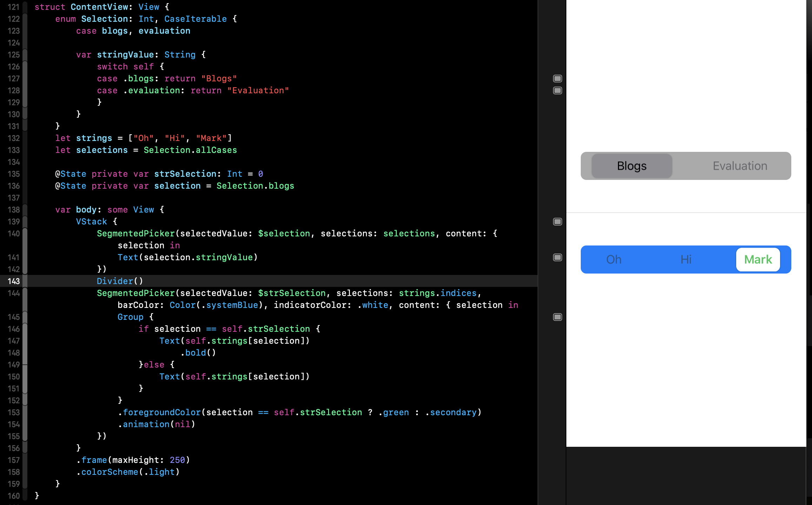The width and height of the screenshot is (812, 505).
Task: Click the CaseIterable protocol name
Action: 195,19
